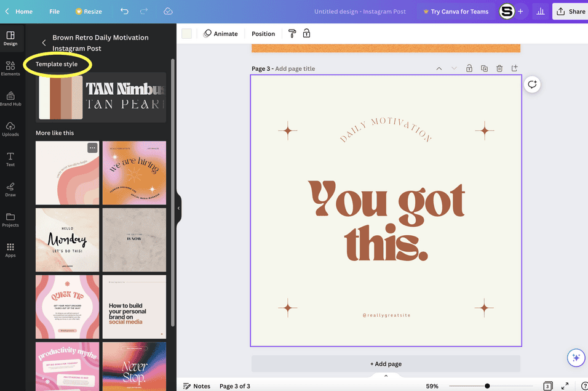Toggle fullscreen presentation mode icon

click(565, 386)
